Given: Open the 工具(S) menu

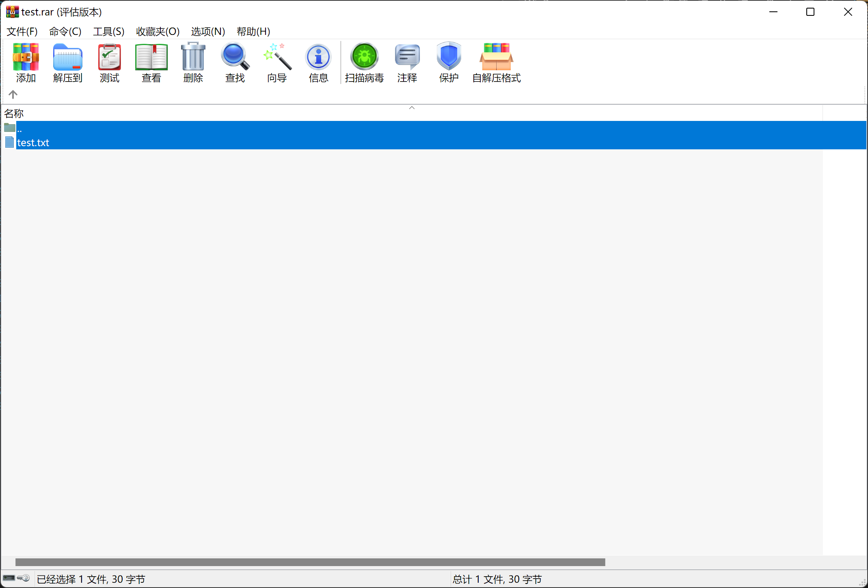Looking at the screenshot, I should tap(109, 31).
